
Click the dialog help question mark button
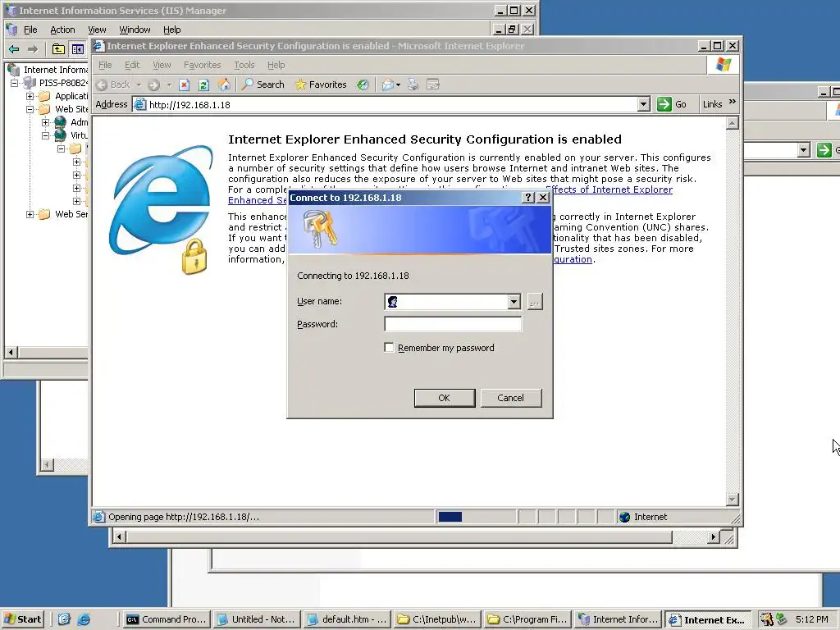528,197
